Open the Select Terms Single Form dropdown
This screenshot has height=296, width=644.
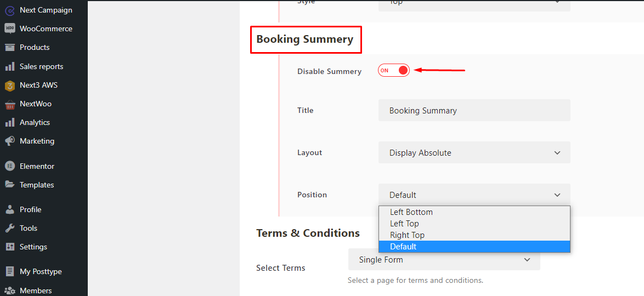(x=444, y=259)
